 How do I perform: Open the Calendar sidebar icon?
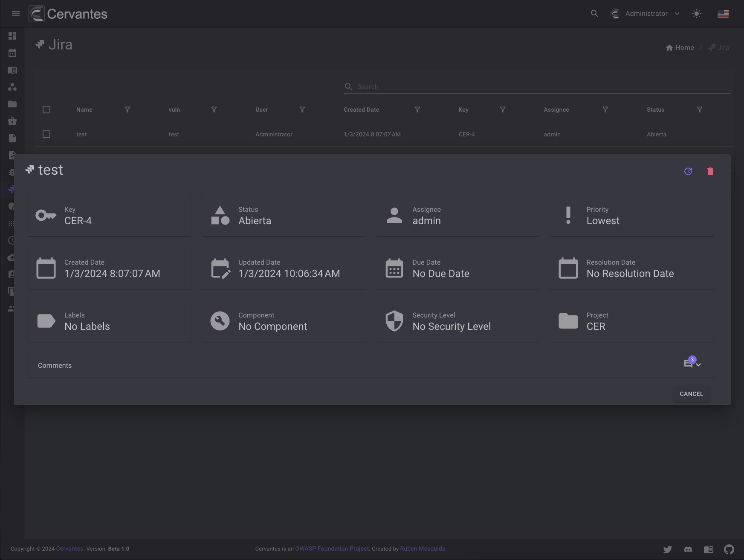12,53
